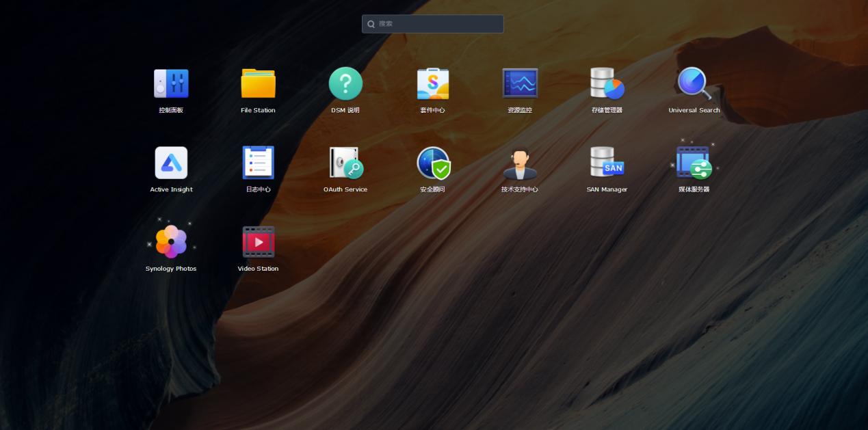Open 存储管理器 Storage Manager
This screenshot has height=430, width=868.
607,83
